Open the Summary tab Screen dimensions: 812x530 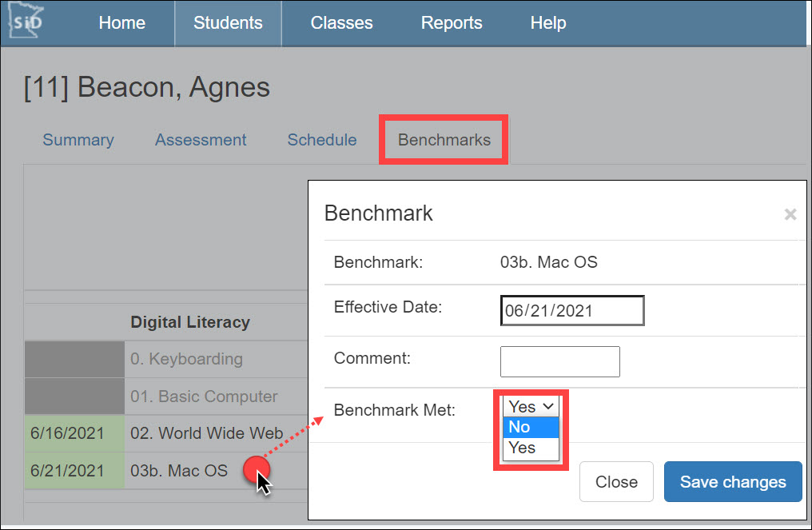[x=78, y=139]
